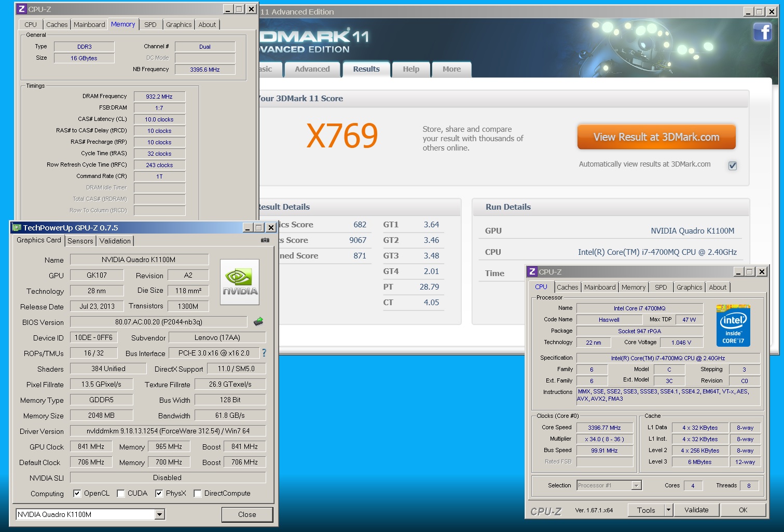Image resolution: width=784 pixels, height=532 pixels.
Task: Open the Processor #1 selection dropdown
Action: coord(637,485)
